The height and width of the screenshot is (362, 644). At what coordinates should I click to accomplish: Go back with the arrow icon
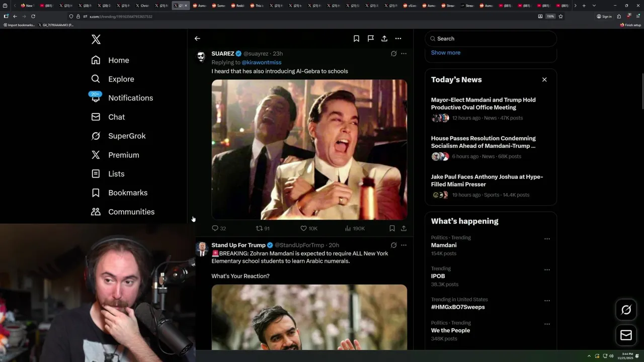[x=197, y=39]
